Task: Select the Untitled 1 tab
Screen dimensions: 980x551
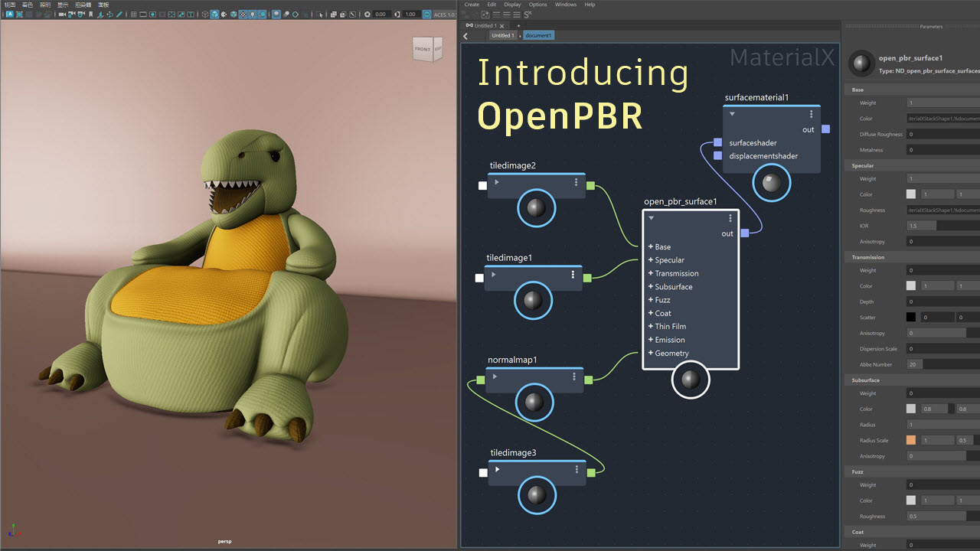Action: [x=485, y=25]
